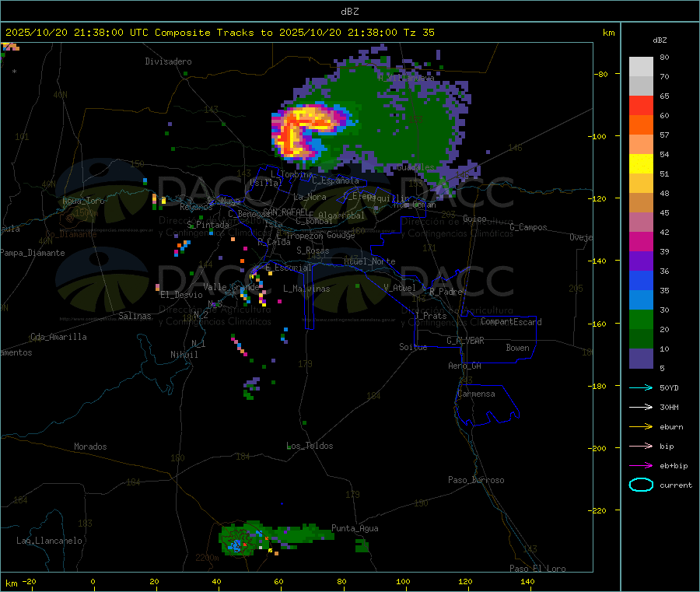
Task: Click the Goico place label
Action: click(x=474, y=219)
